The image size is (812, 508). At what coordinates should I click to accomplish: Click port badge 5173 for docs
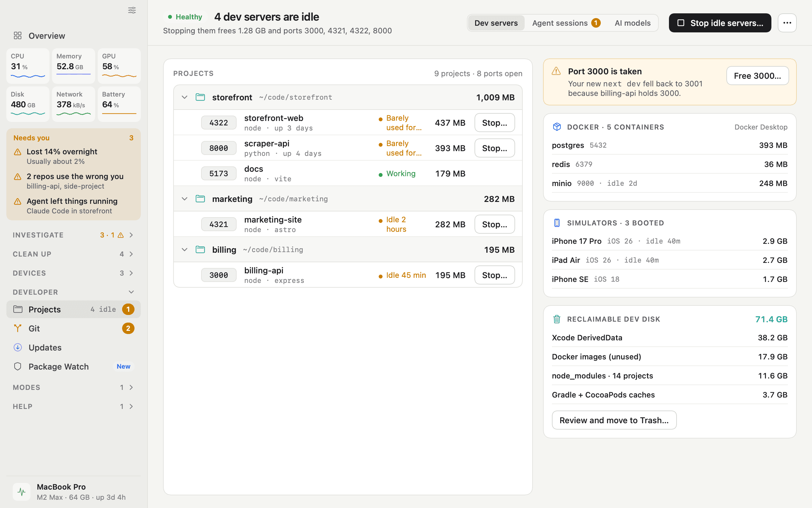click(x=219, y=173)
